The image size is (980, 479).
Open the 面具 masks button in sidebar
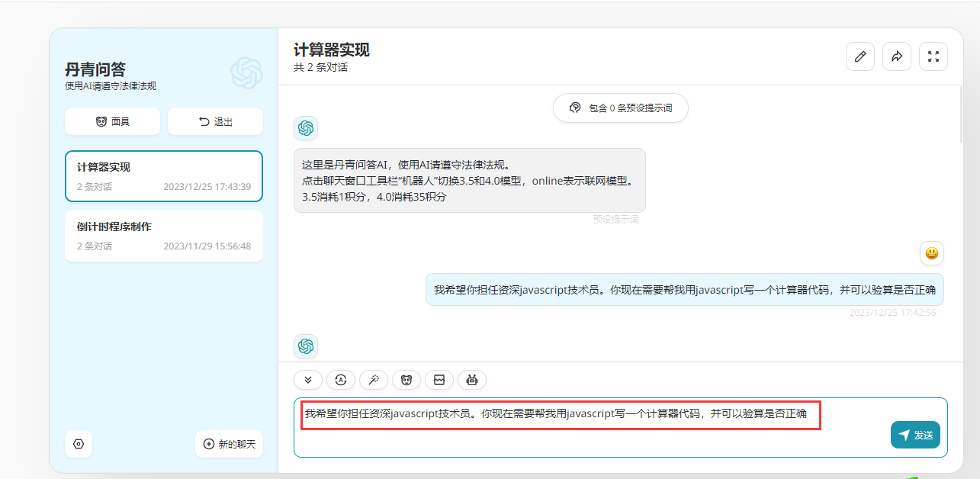(x=112, y=121)
